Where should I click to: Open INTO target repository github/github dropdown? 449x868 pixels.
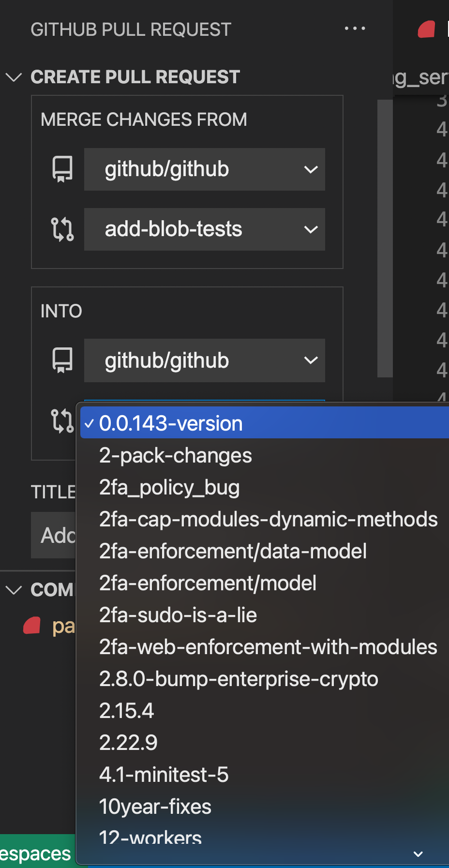[204, 360]
